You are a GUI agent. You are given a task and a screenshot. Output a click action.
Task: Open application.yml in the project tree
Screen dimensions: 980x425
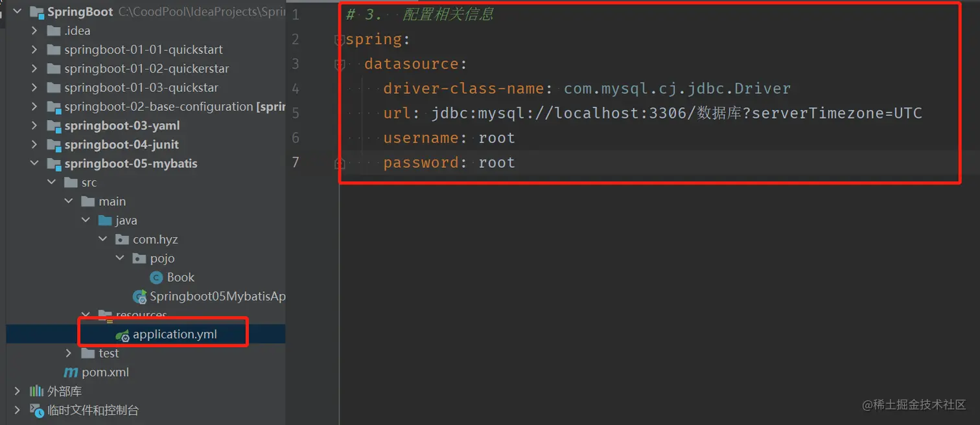(175, 334)
